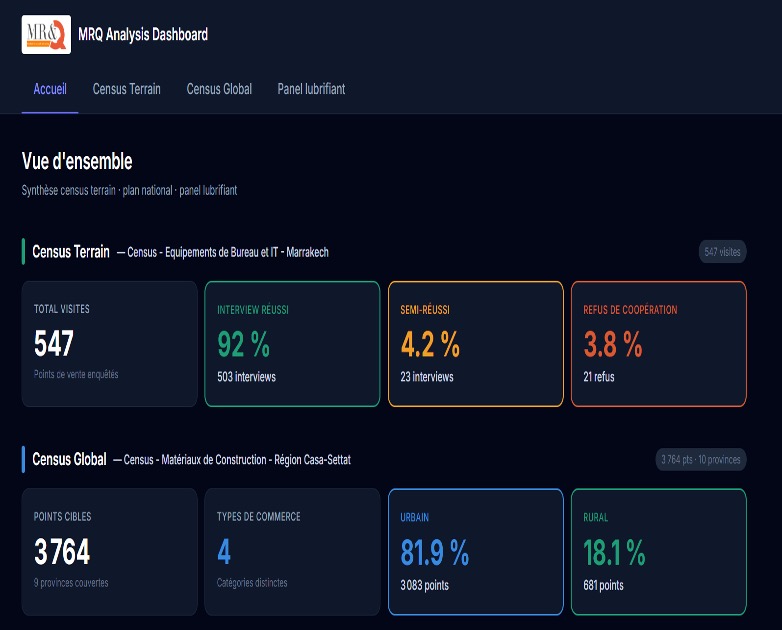
Task: Select the Urbain 81.9 % card
Action: 475,551
